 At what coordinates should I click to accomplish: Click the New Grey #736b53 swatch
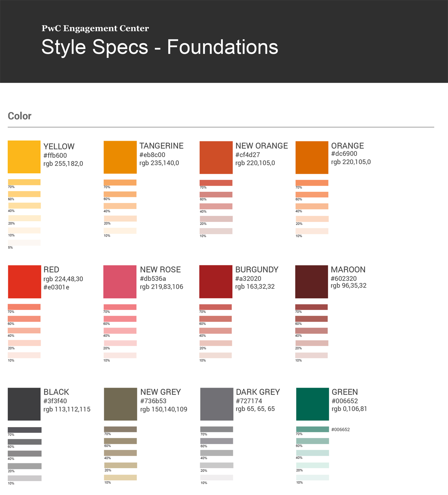click(x=120, y=404)
